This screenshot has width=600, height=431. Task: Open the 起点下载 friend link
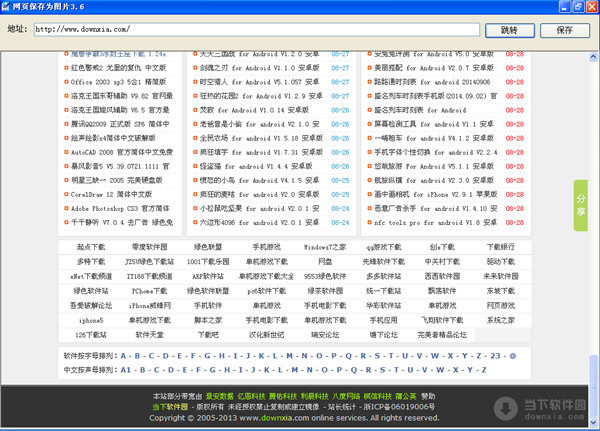tap(92, 246)
